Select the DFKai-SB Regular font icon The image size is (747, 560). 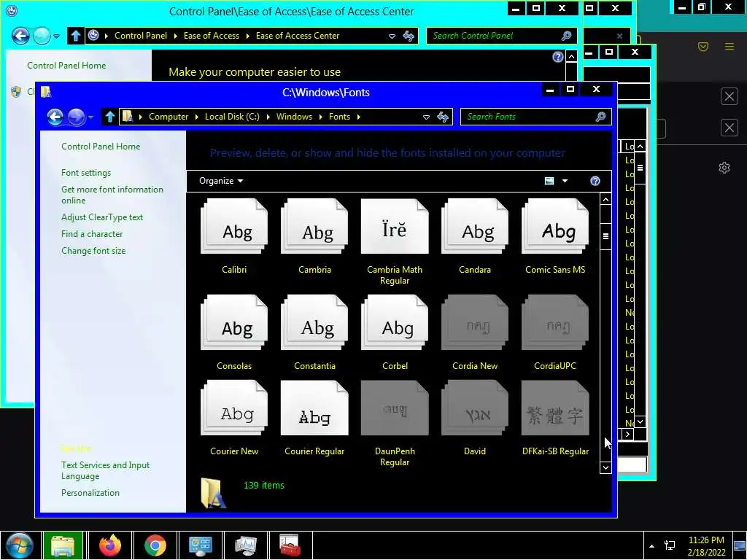(x=555, y=408)
